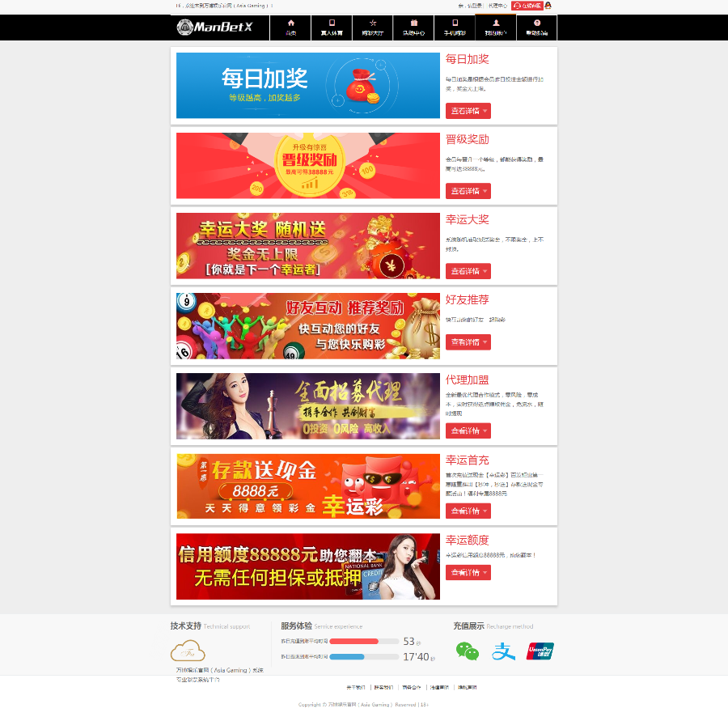The height and width of the screenshot is (721, 728).
Task: Click the 幸运首充 heading
Action: (467, 460)
